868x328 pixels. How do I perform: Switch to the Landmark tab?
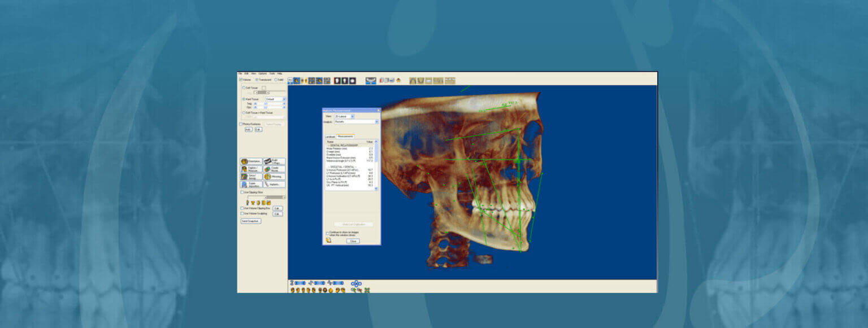(330, 136)
